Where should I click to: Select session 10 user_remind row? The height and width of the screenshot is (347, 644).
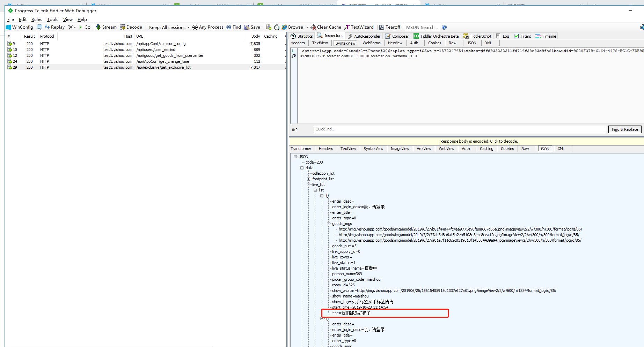coord(146,50)
